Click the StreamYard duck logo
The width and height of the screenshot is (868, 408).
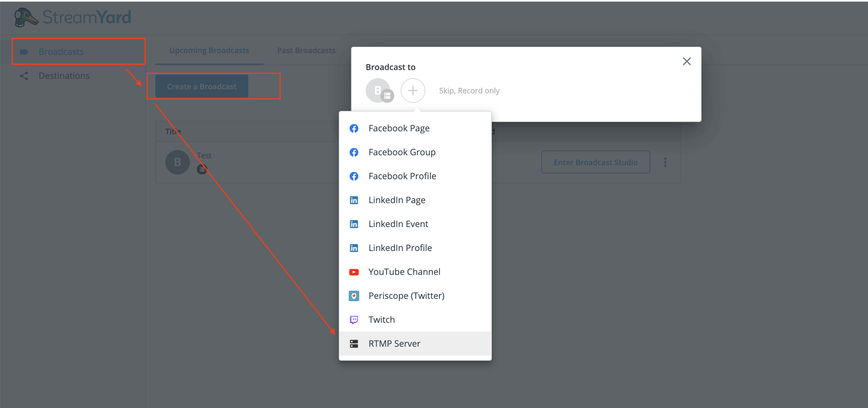coord(26,17)
